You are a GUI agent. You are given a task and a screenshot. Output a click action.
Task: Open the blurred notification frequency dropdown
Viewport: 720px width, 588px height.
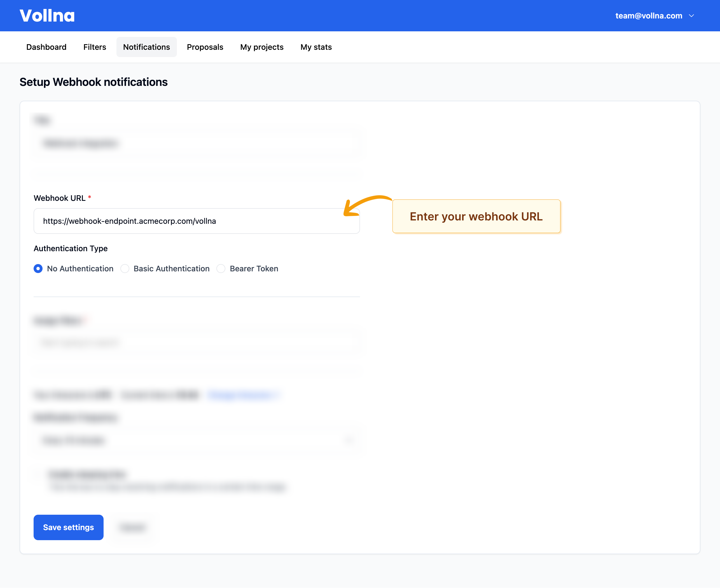tap(196, 440)
